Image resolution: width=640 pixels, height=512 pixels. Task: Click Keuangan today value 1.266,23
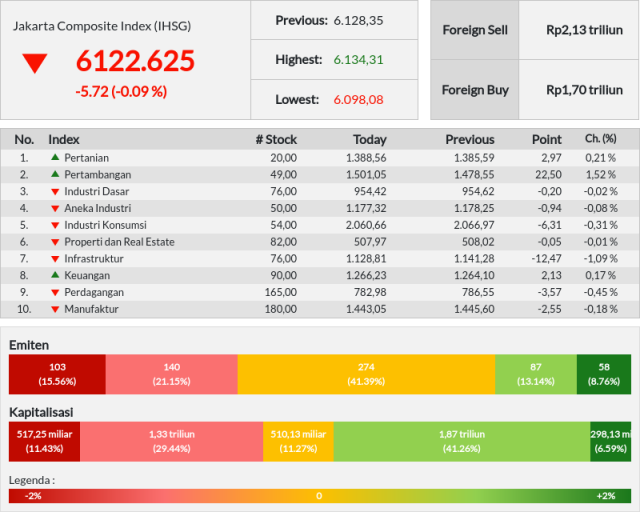[x=366, y=276]
